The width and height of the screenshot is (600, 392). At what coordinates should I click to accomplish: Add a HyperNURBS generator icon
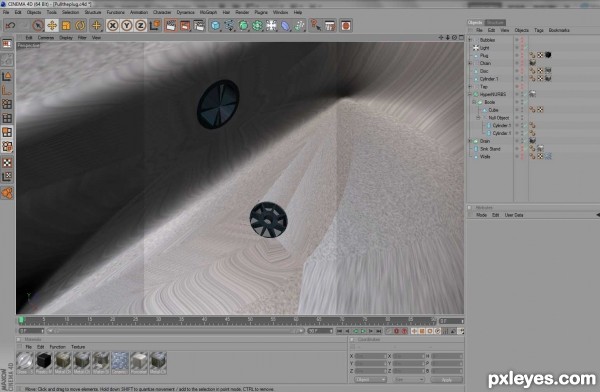pyautogui.click(x=243, y=26)
